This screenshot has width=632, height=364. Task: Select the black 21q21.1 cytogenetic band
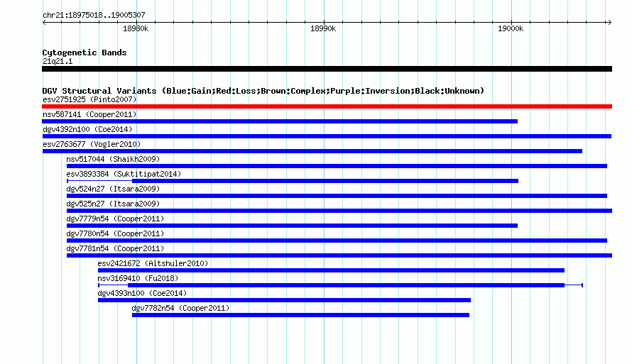327,69
